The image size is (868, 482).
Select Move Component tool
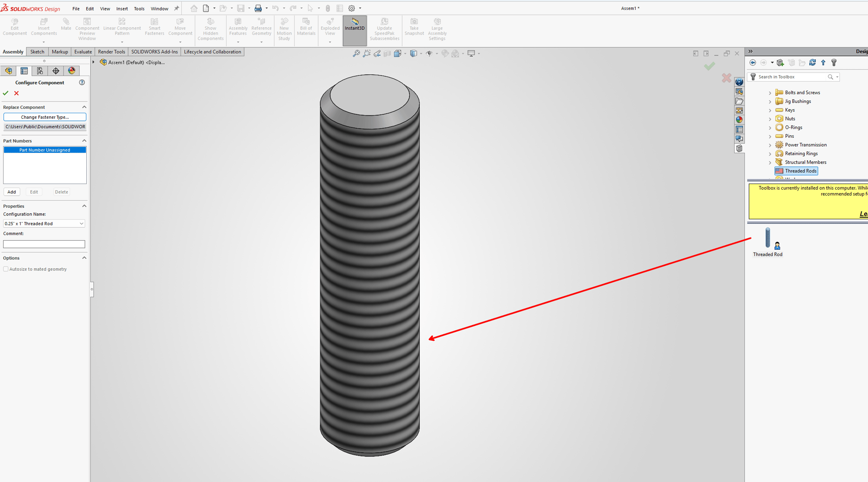[180, 27]
